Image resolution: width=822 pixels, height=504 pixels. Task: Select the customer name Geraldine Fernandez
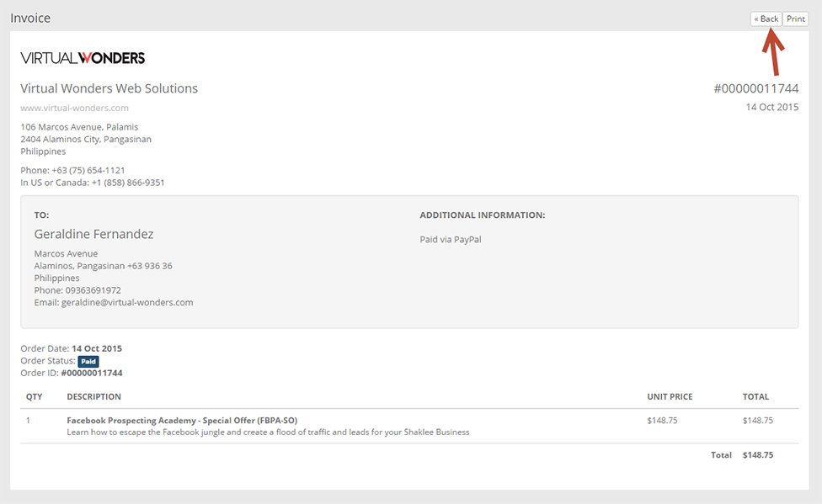tap(93, 234)
